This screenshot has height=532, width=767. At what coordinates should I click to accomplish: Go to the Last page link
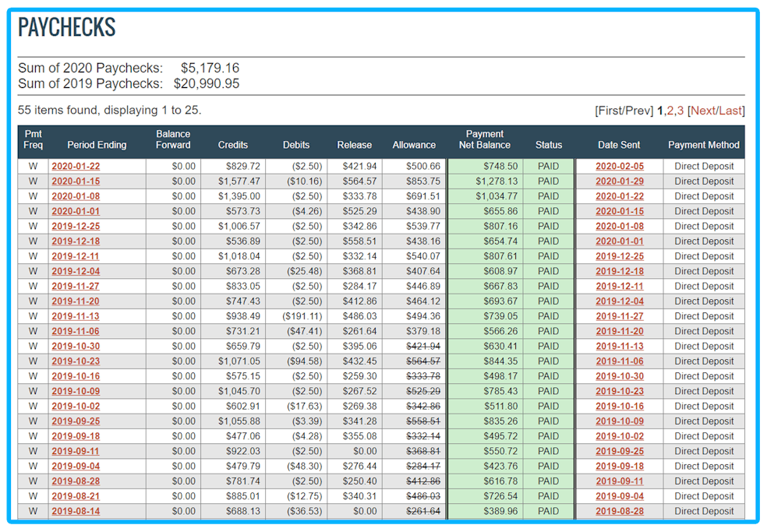(x=730, y=111)
